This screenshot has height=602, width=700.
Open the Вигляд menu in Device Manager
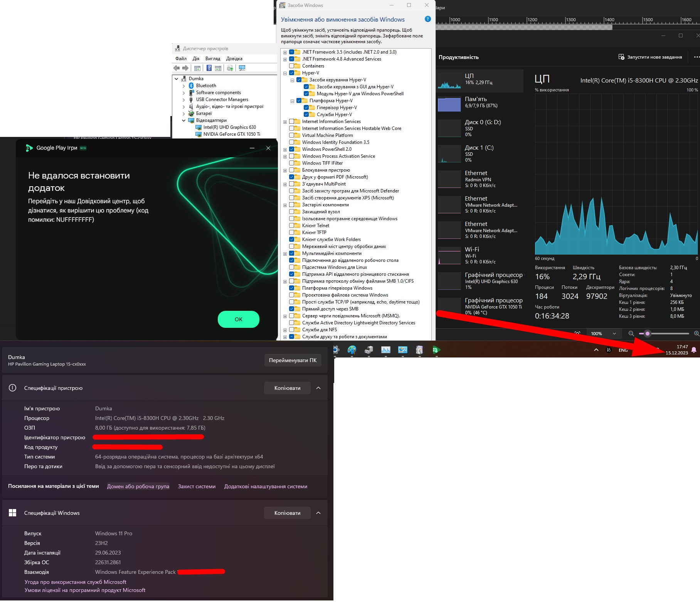[x=213, y=59]
